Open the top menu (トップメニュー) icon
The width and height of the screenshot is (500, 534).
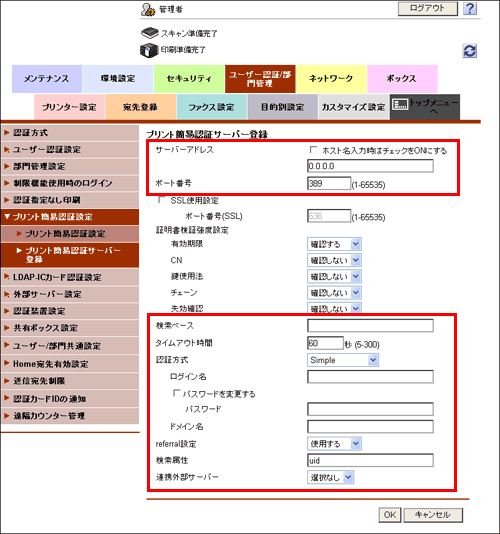400,105
